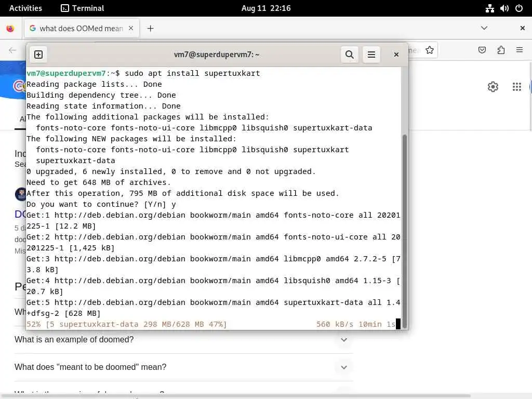The height and width of the screenshot is (399, 532).
Task: Open the Google apps grid
Action: [517, 87]
